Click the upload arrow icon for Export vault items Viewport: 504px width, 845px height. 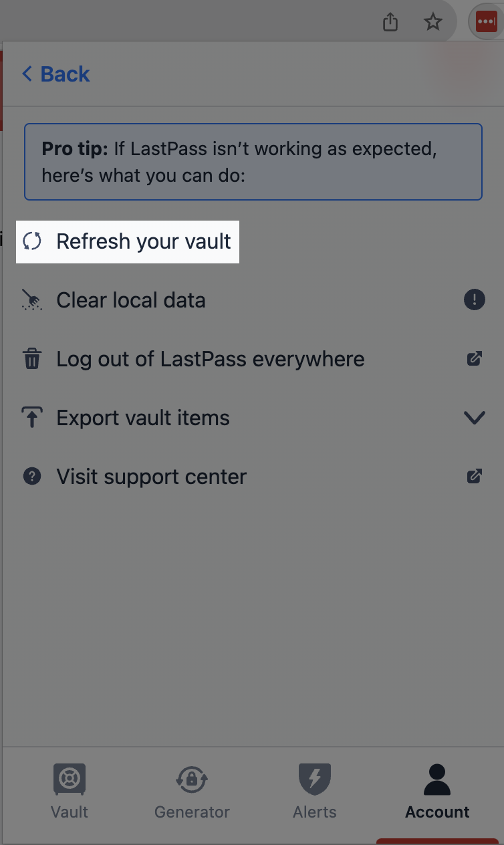pyautogui.click(x=32, y=418)
